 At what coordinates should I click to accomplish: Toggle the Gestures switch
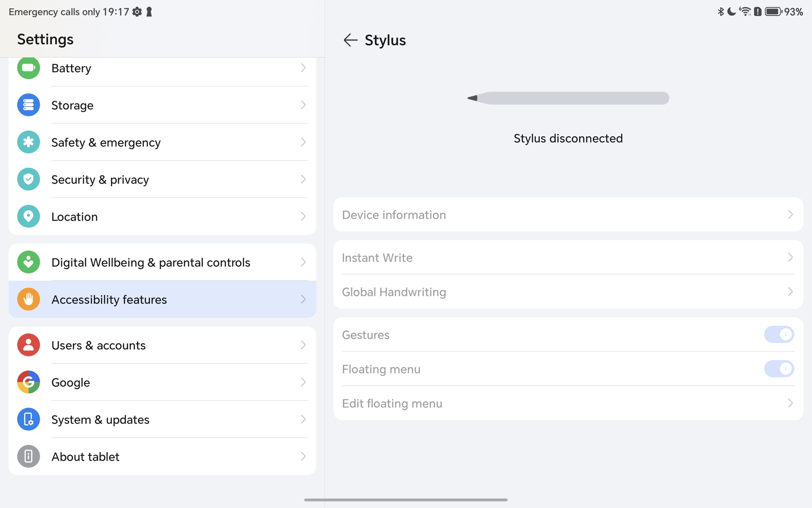[779, 334]
